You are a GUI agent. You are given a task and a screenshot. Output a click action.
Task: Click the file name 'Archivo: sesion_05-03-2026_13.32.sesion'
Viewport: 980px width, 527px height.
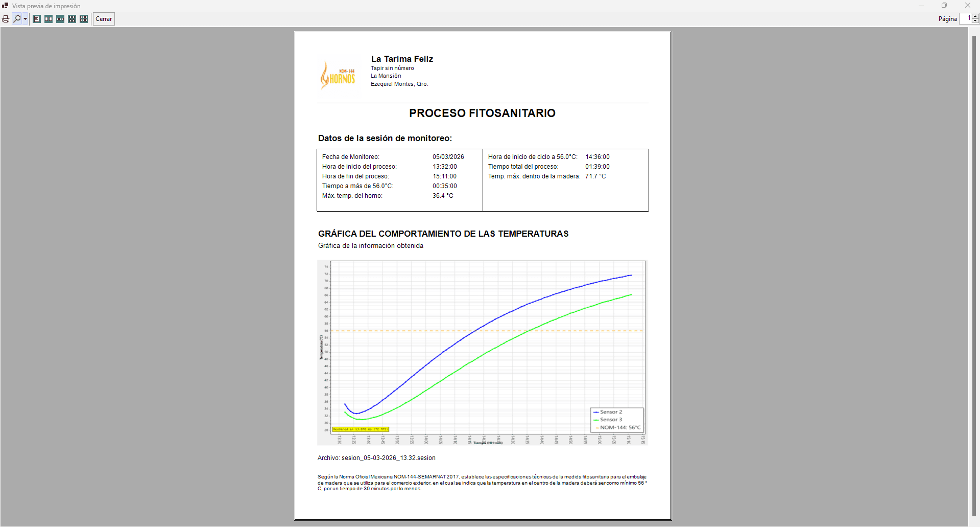[x=376, y=458]
